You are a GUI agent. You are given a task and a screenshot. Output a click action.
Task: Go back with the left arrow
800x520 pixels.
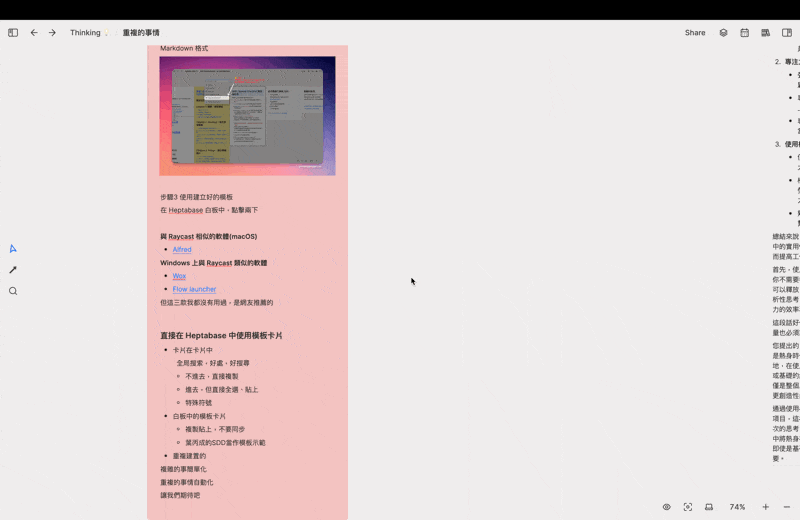pyautogui.click(x=34, y=33)
